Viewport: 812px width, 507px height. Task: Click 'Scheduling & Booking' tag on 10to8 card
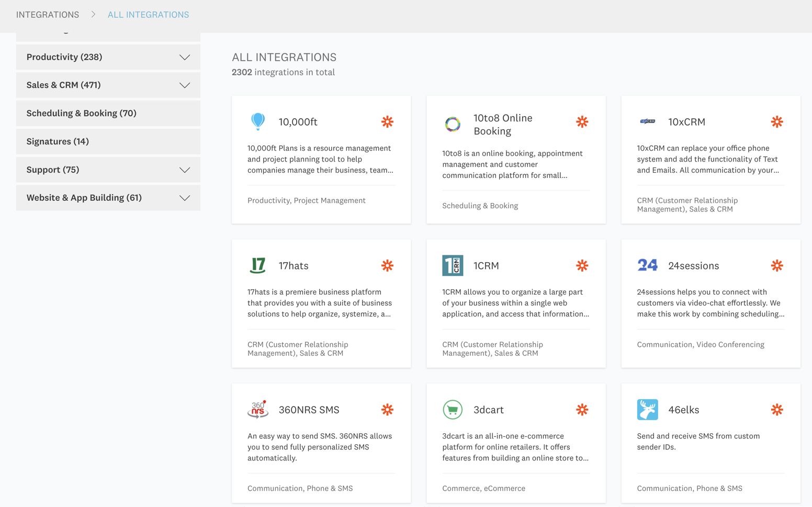[480, 206]
